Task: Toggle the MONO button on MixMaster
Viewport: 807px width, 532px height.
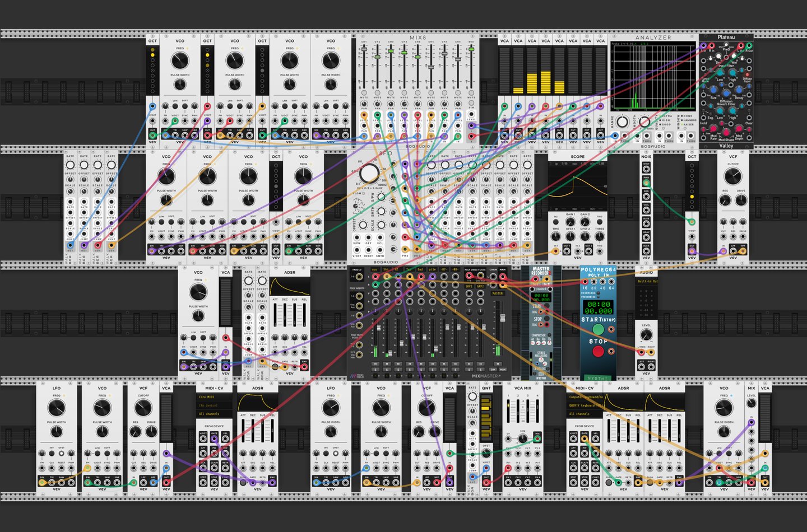Action: [502, 370]
